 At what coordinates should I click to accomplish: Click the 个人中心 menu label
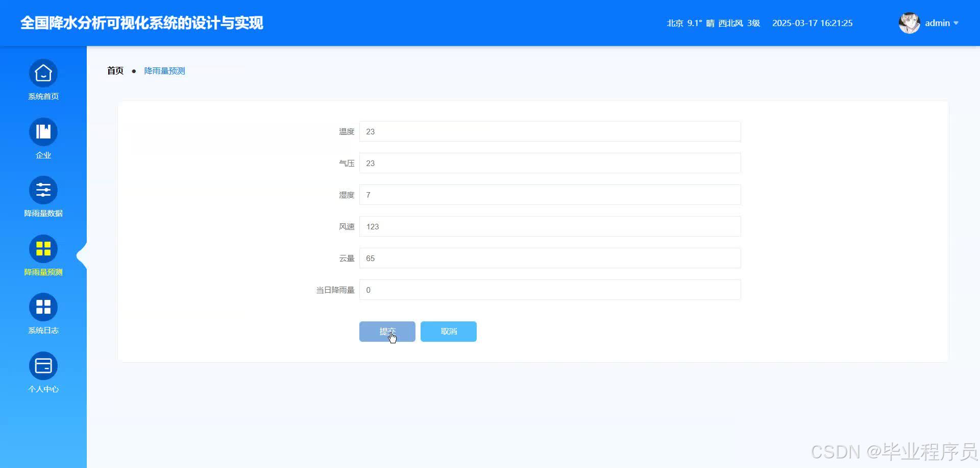click(x=43, y=389)
